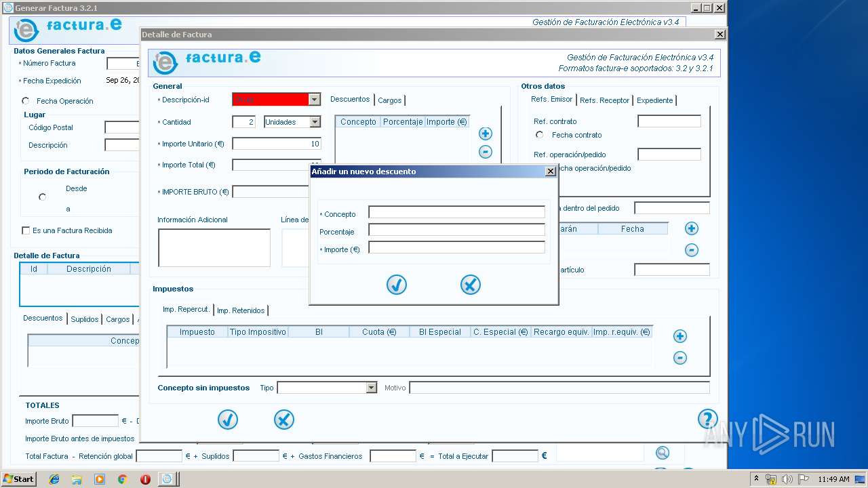Click the volume icon in the system tray

coord(787,479)
